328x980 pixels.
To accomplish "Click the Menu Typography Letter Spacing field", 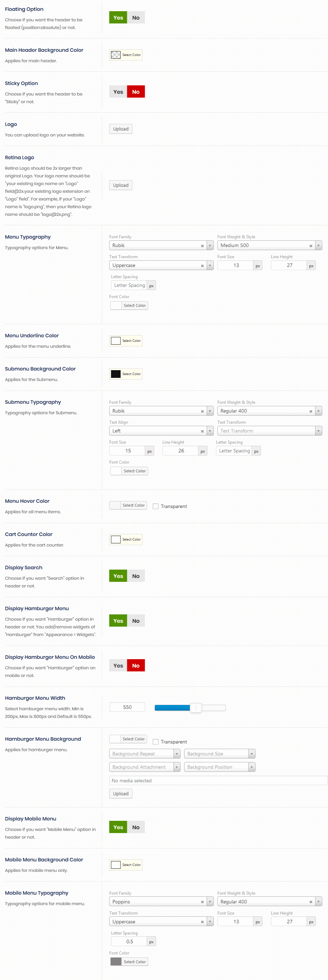I will click(x=129, y=285).
